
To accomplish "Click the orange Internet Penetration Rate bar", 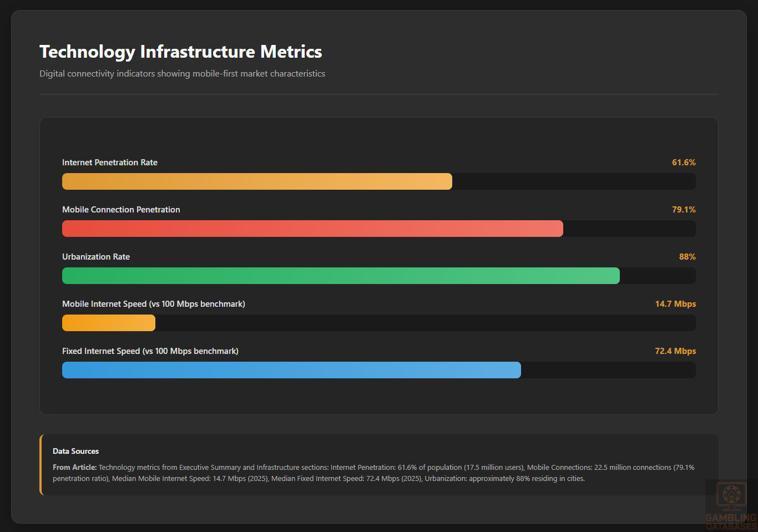I will (257, 181).
